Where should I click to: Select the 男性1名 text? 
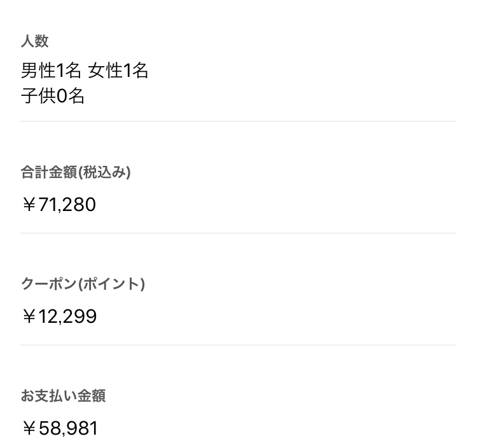(x=51, y=71)
